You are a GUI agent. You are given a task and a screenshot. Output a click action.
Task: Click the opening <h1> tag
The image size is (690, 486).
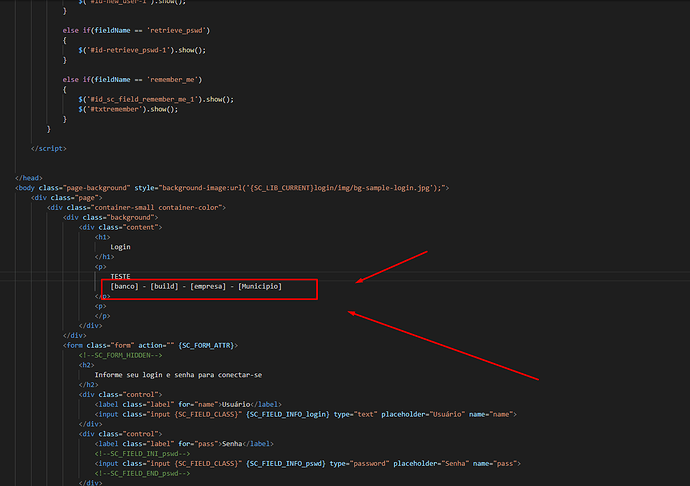[103, 237]
